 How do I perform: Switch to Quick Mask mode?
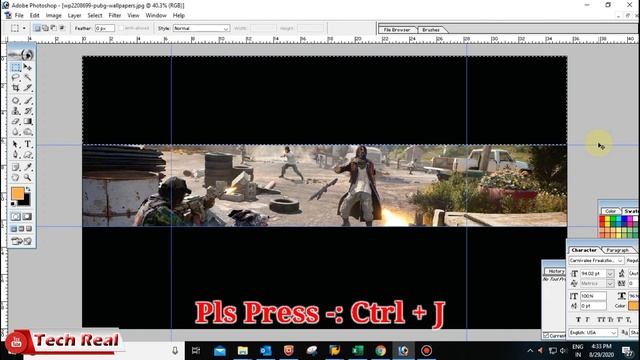(x=27, y=217)
